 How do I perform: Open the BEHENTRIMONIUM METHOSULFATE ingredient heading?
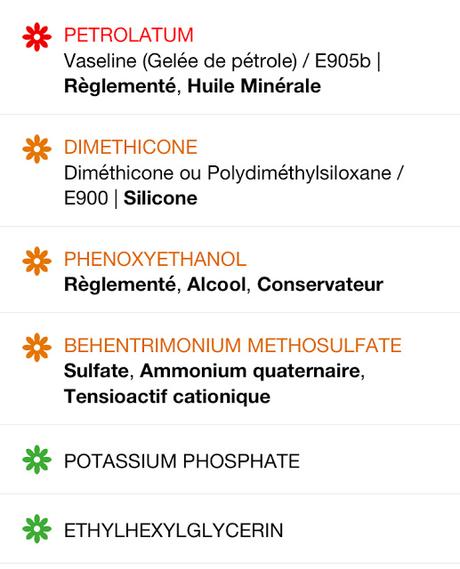pyautogui.click(x=233, y=345)
